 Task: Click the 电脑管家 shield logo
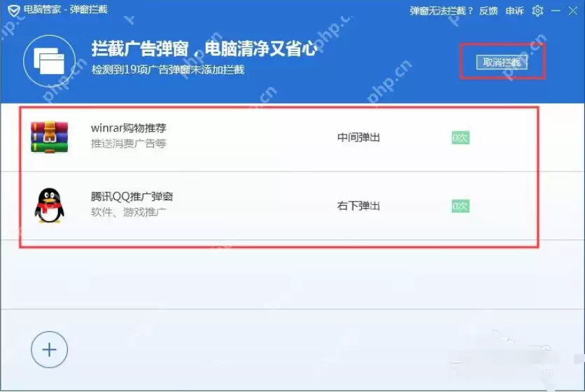tap(14, 10)
